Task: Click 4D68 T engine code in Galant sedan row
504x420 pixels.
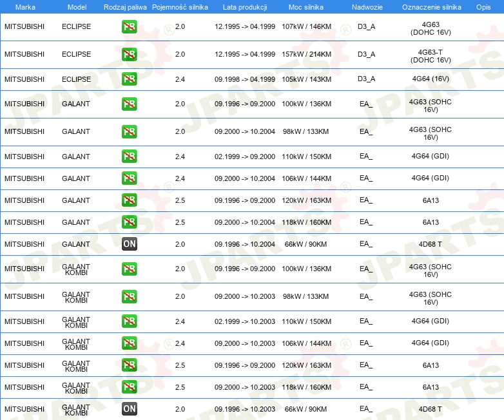Action: click(430, 244)
